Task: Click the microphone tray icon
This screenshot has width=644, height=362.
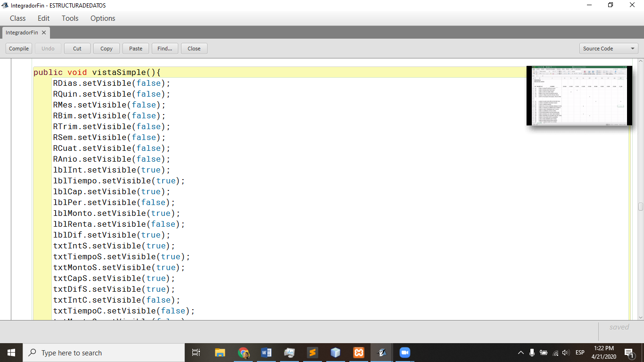Action: [x=532, y=353]
